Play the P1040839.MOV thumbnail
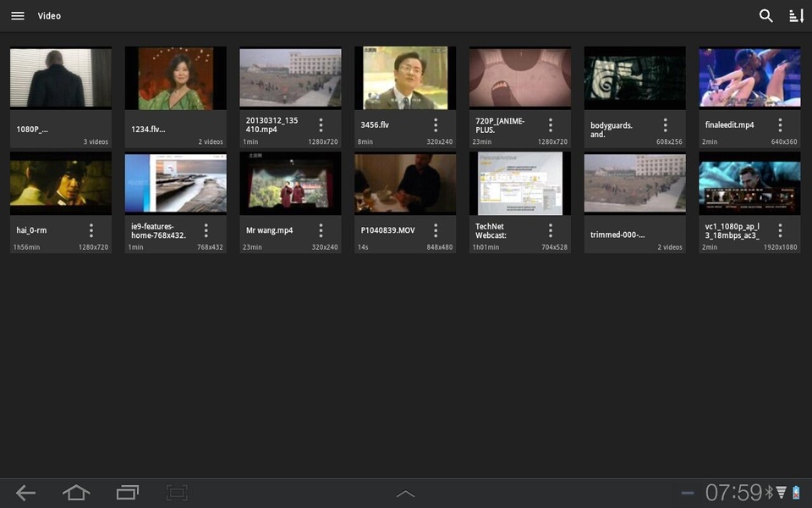 405,184
